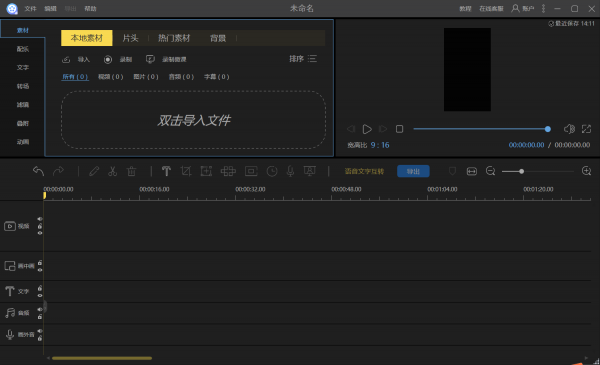Click the redo arrow icon
The image size is (600, 365).
[x=58, y=171]
